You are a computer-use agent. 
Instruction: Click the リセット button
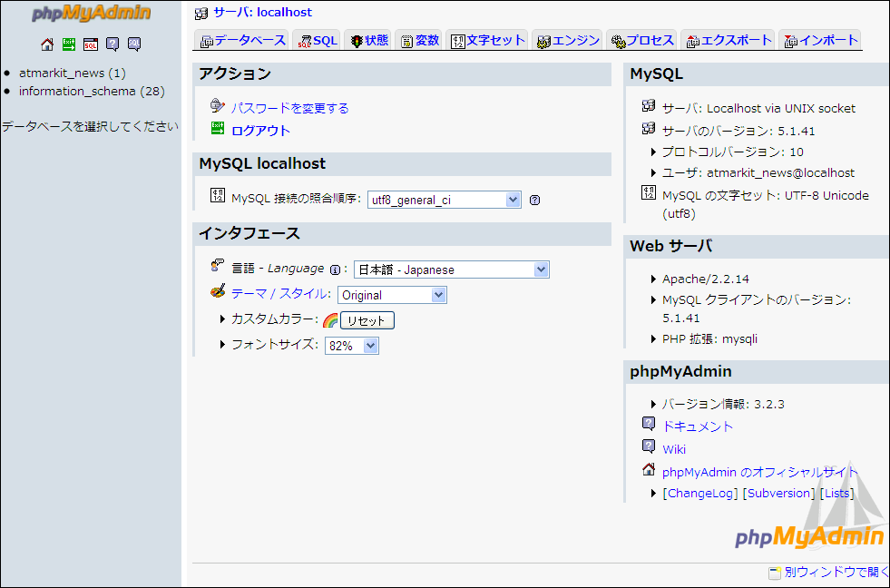pyautogui.click(x=367, y=320)
